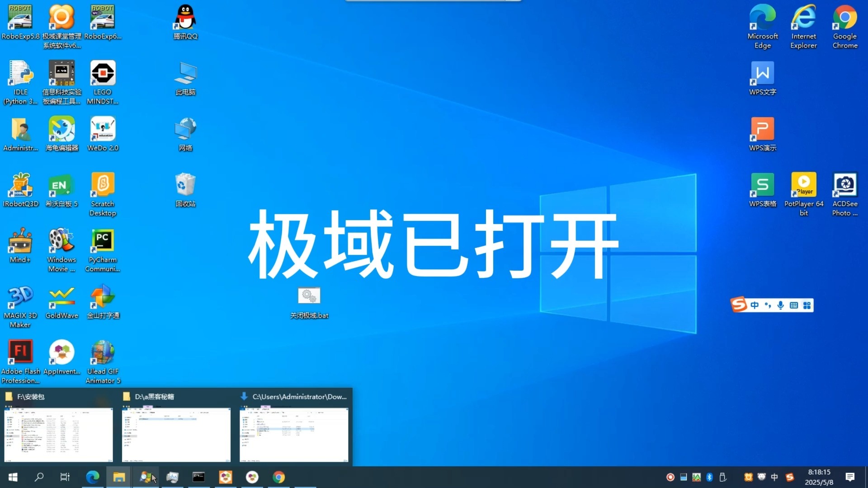Open Sogou soft keyboard options
The height and width of the screenshot is (488, 868).
tap(794, 305)
